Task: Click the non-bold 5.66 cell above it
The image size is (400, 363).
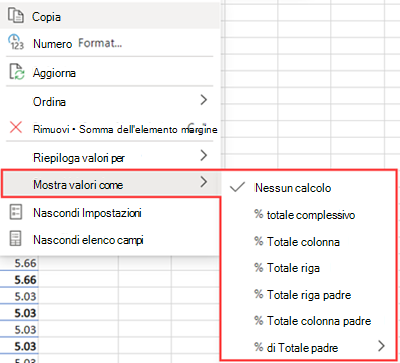Action: point(19,263)
